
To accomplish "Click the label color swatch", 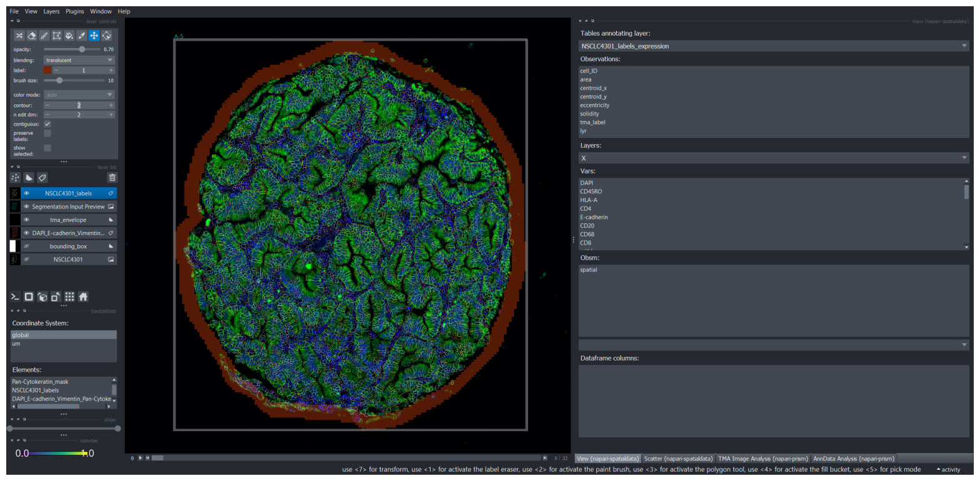I will [47, 70].
